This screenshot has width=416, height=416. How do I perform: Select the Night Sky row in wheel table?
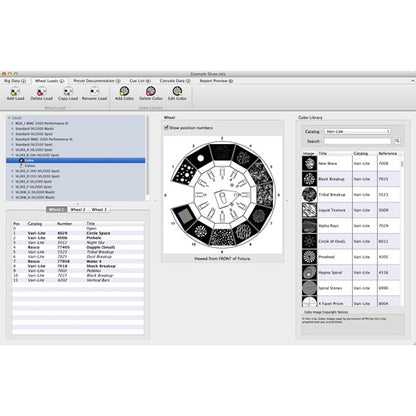(78, 243)
